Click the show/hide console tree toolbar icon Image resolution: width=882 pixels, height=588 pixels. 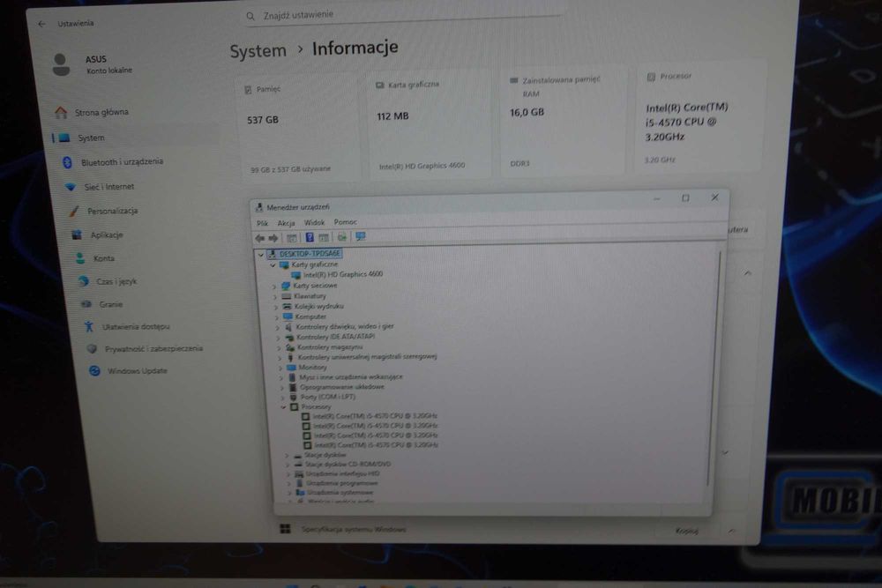pos(291,238)
